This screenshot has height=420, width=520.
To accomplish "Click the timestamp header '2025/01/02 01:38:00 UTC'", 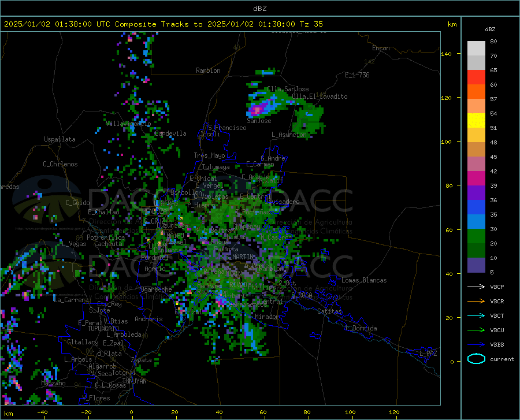I will coord(57,24).
